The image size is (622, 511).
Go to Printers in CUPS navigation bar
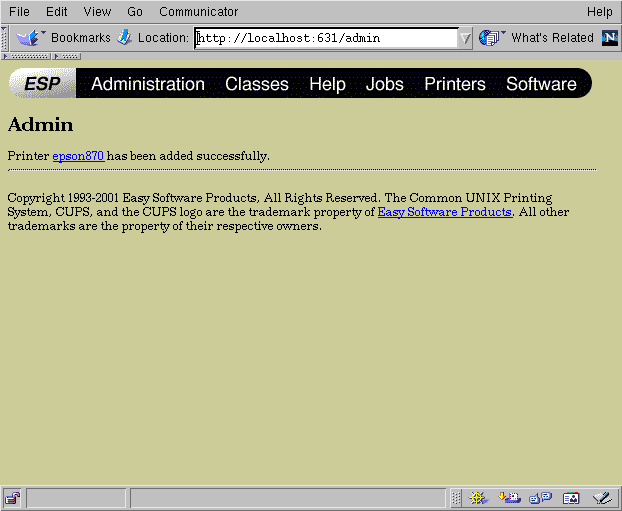coord(454,84)
